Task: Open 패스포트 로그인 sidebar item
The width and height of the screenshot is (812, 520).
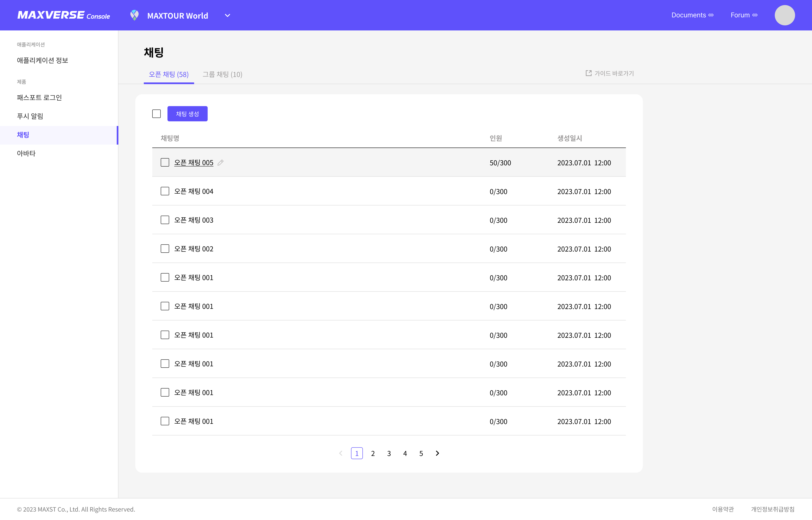Action: click(39, 98)
